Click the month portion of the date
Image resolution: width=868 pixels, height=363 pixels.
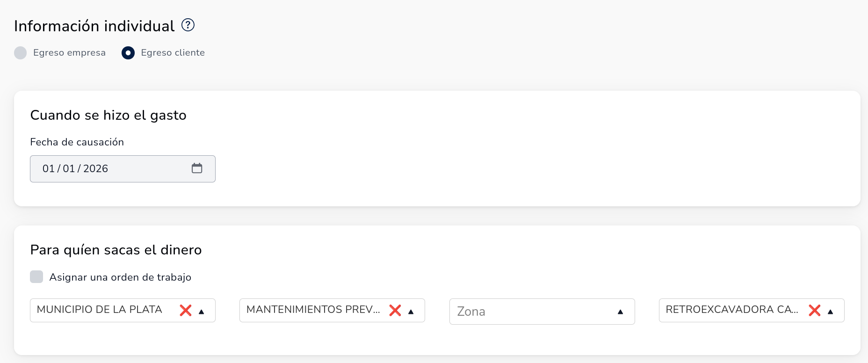pos(69,168)
